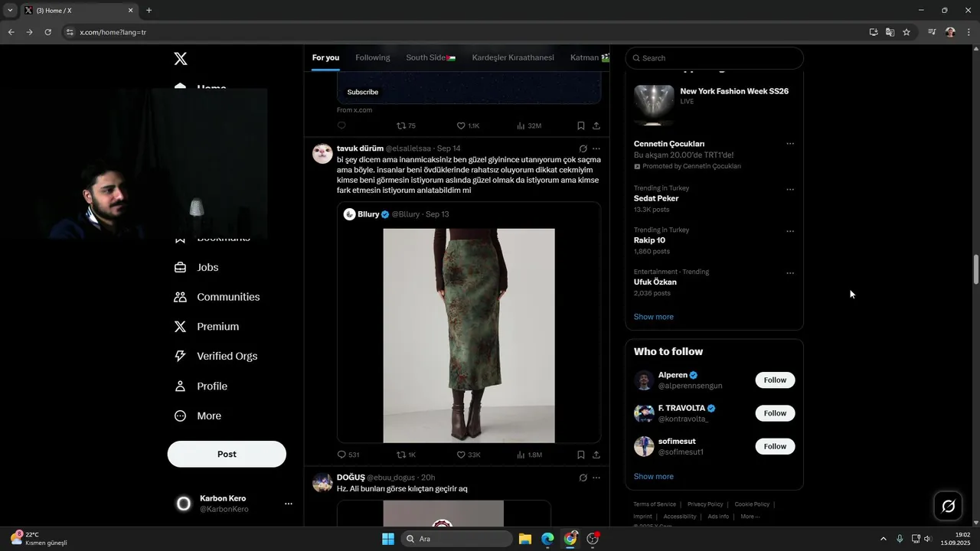Open Communities from the sidebar

pyautogui.click(x=217, y=297)
